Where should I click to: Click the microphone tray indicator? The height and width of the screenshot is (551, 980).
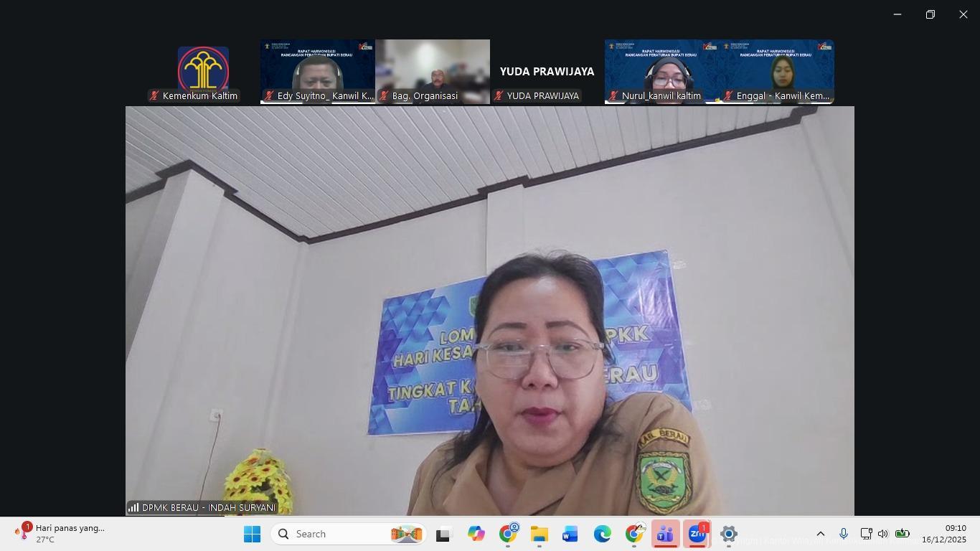844,534
